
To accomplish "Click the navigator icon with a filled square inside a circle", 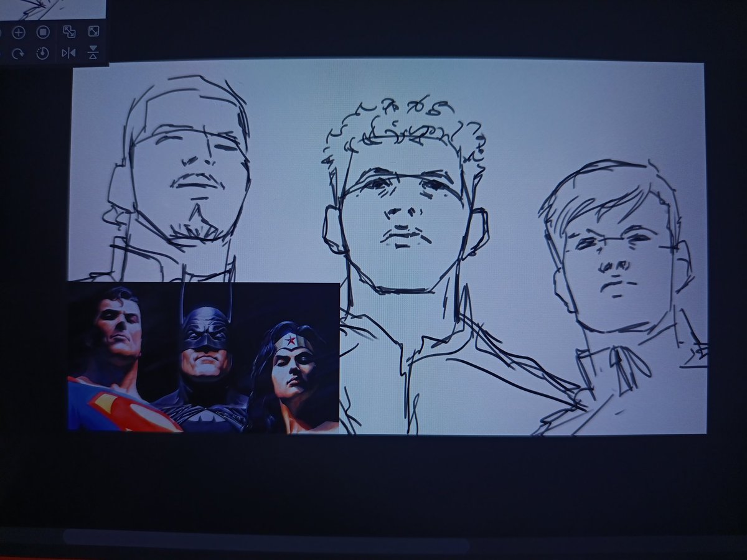I will [x=42, y=32].
